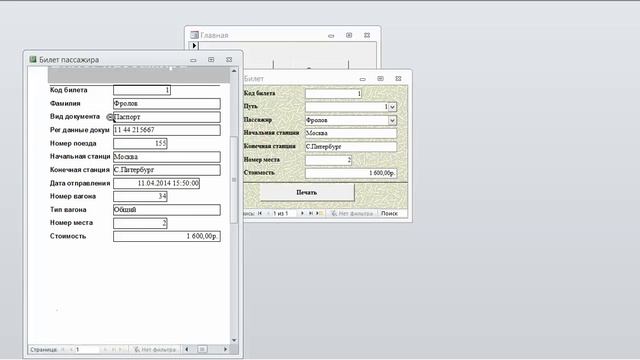
Task: Click the Печать button in the Билет form
Action: click(307, 192)
